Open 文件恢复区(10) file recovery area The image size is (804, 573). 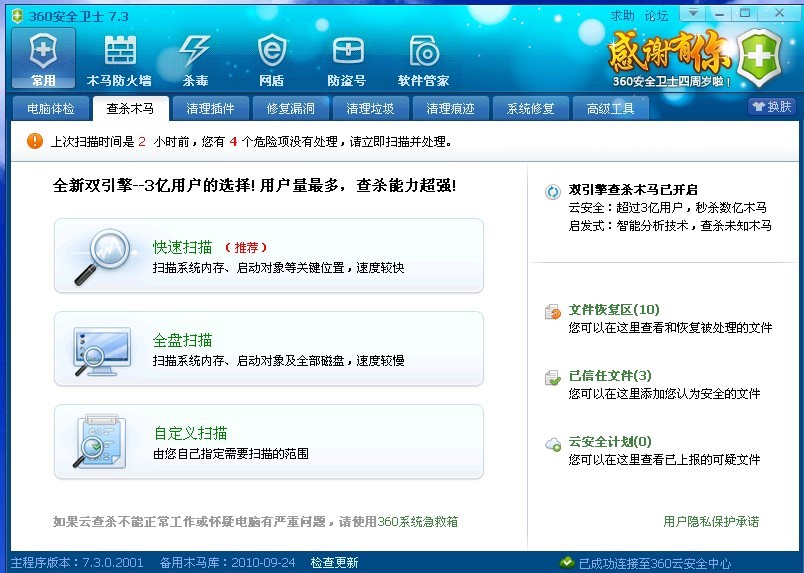tap(613, 310)
